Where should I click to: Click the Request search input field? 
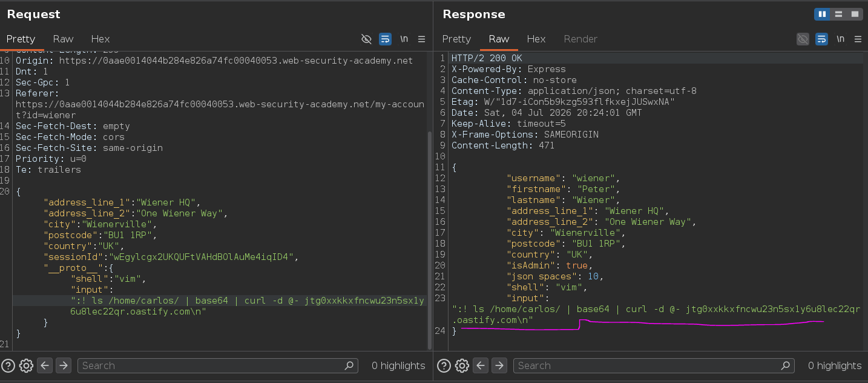(217, 365)
